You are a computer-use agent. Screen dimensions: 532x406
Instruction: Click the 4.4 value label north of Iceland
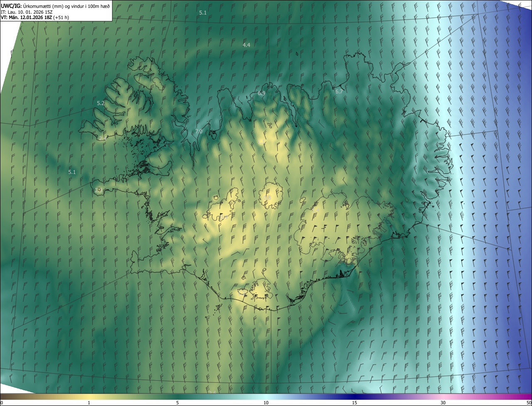click(x=246, y=45)
